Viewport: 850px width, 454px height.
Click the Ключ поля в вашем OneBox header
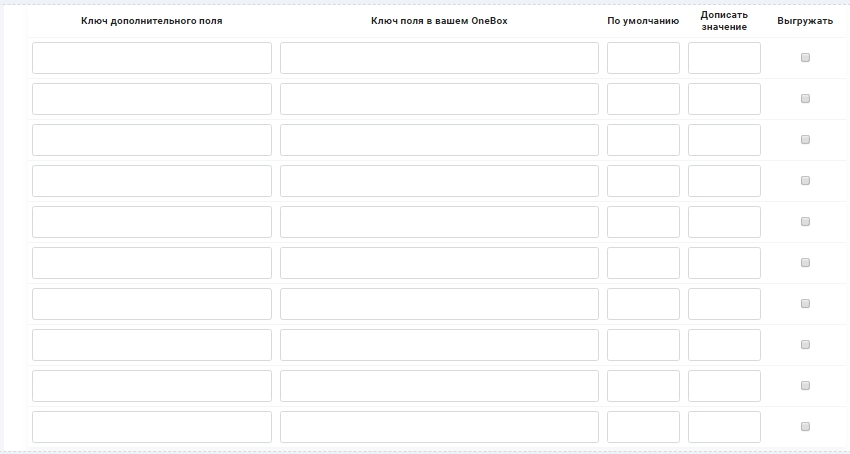(439, 21)
